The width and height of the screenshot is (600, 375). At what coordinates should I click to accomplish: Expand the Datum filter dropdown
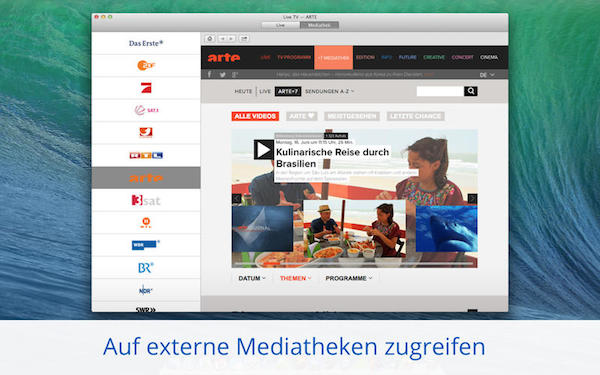252,278
